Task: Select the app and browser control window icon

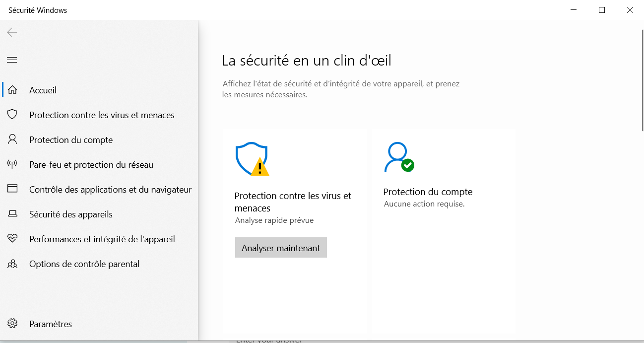Action: (x=12, y=189)
